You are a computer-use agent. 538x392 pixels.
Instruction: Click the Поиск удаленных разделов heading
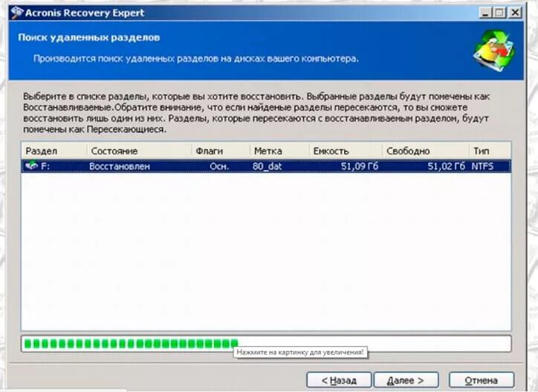click(x=89, y=37)
